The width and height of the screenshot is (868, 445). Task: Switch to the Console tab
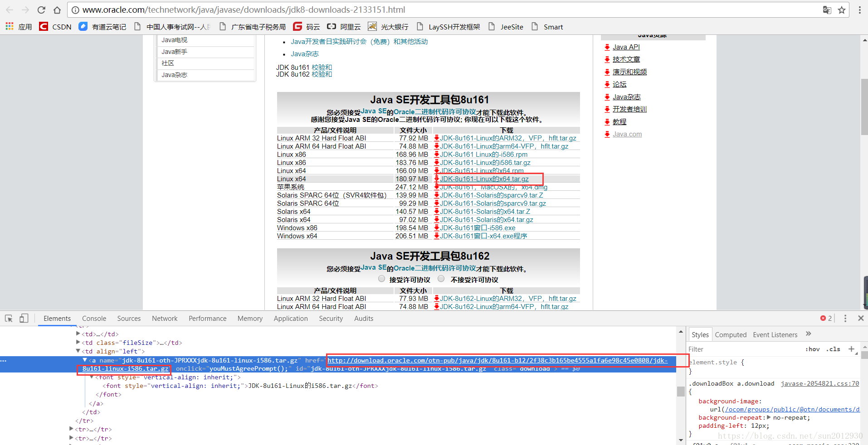(93, 318)
